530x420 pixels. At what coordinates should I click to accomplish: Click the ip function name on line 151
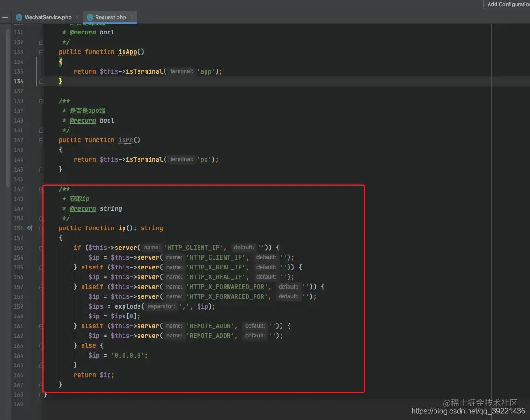pos(122,228)
